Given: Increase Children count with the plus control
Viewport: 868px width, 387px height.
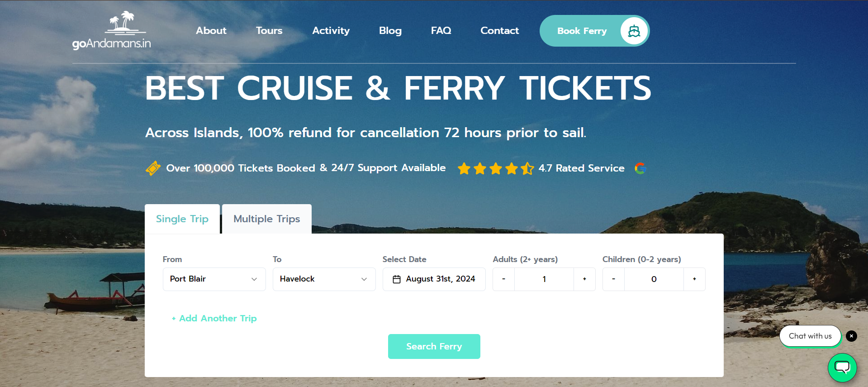Looking at the screenshot, I should pos(694,279).
